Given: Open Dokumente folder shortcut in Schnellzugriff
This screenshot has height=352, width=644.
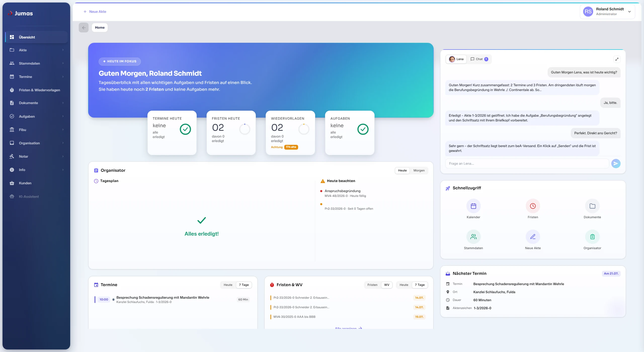Looking at the screenshot, I should click(x=592, y=206).
